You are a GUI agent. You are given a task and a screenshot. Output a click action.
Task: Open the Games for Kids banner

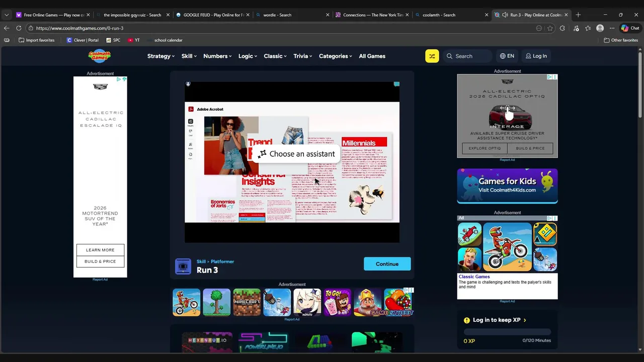coord(507,186)
